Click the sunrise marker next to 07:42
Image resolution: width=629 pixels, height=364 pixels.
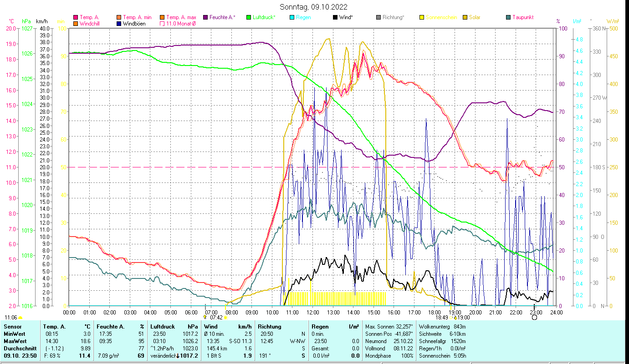tap(225, 318)
